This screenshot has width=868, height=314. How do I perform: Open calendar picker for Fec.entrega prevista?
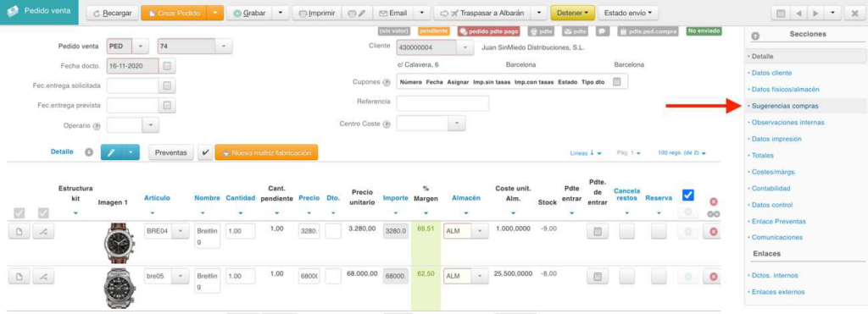167,105
